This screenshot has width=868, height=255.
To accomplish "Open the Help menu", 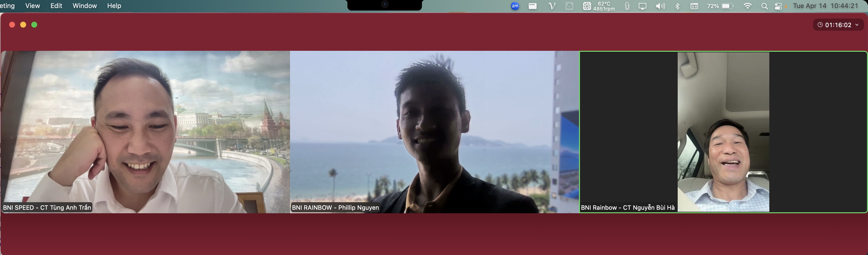I will tap(114, 6).
